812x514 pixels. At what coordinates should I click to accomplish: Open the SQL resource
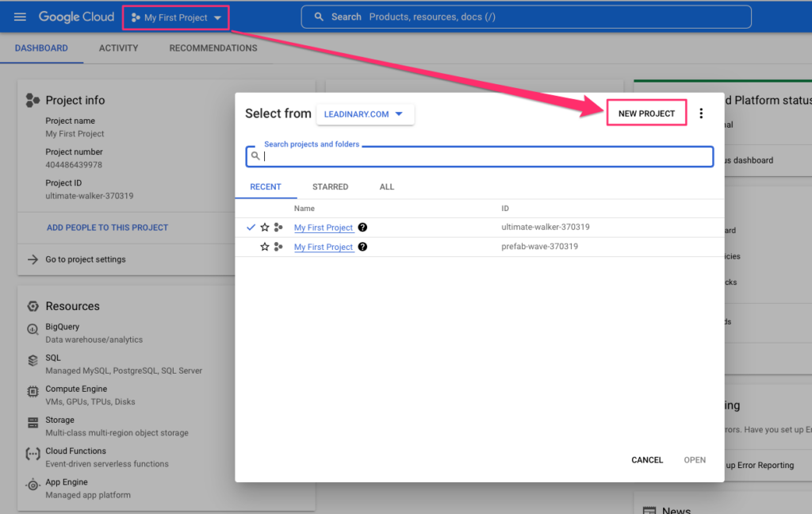[x=53, y=358]
